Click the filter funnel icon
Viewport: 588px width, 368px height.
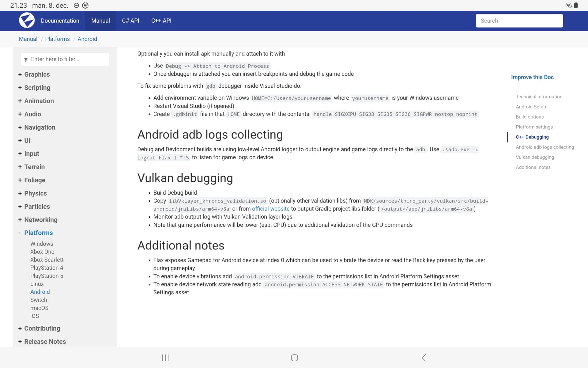pyautogui.click(x=26, y=59)
